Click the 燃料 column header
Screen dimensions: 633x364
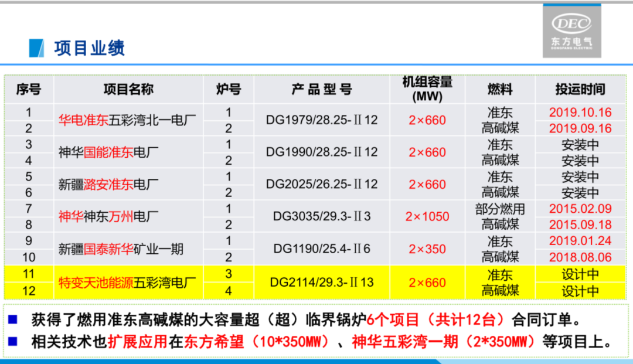pos(500,89)
